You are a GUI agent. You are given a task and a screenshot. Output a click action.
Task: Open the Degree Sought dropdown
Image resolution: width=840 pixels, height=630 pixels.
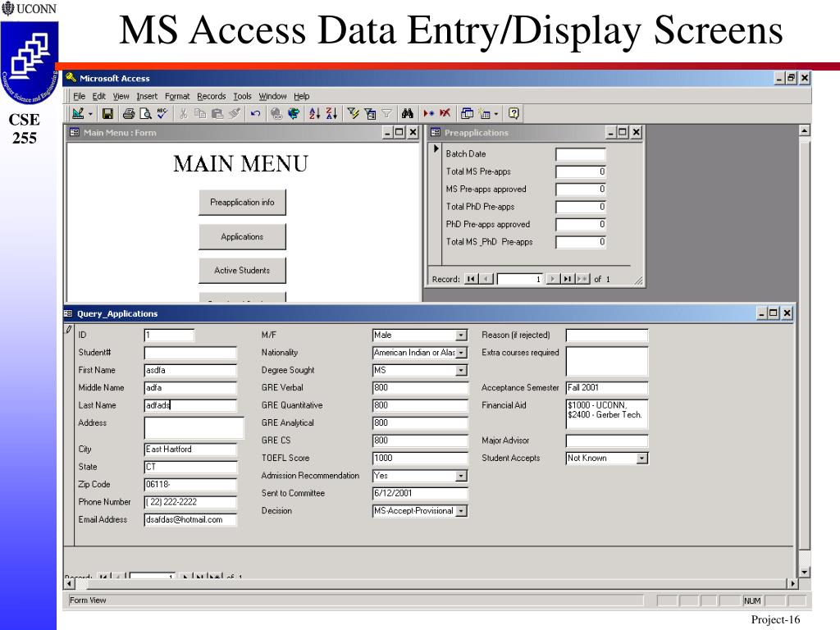pyautogui.click(x=461, y=371)
